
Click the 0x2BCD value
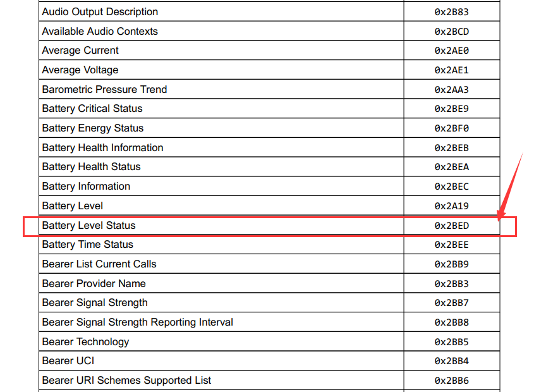[452, 32]
